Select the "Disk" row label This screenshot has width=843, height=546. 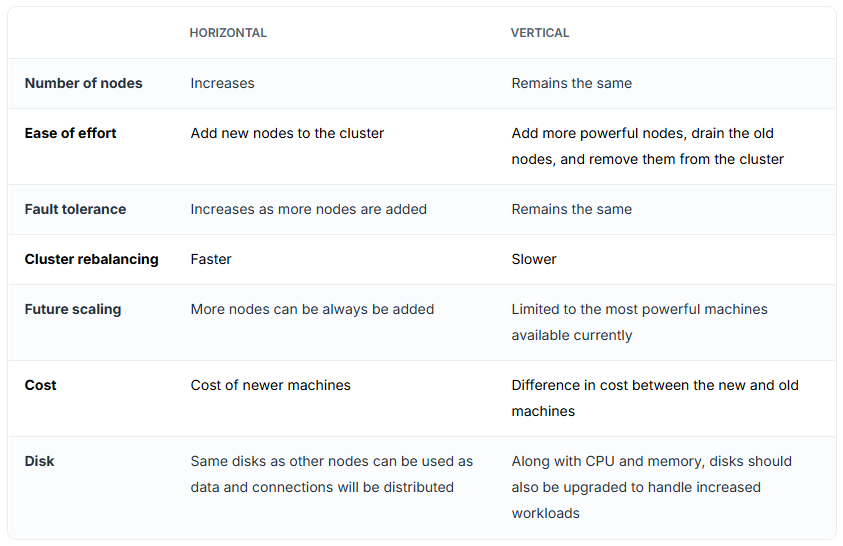39,461
